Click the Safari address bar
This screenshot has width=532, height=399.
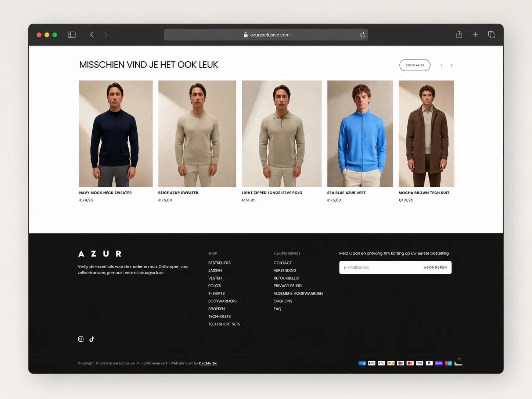tap(266, 35)
